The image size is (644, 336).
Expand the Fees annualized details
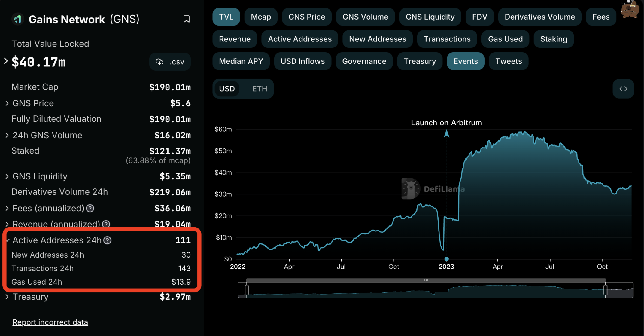coord(8,208)
